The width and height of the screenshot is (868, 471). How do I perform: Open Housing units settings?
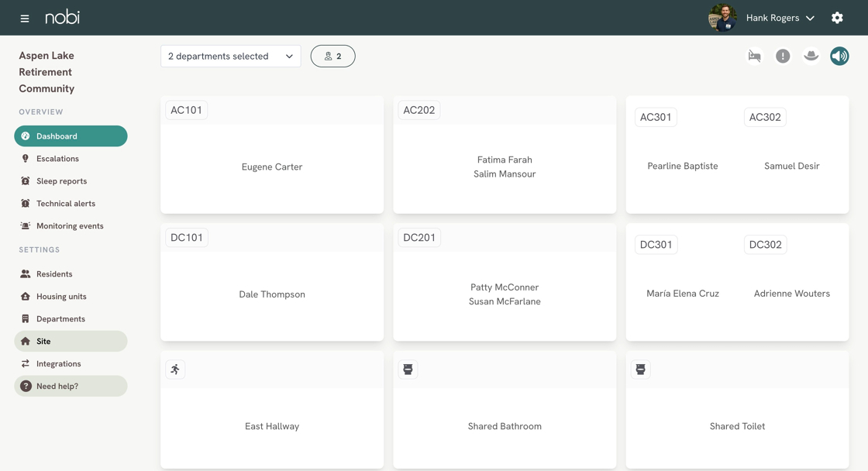click(71, 296)
